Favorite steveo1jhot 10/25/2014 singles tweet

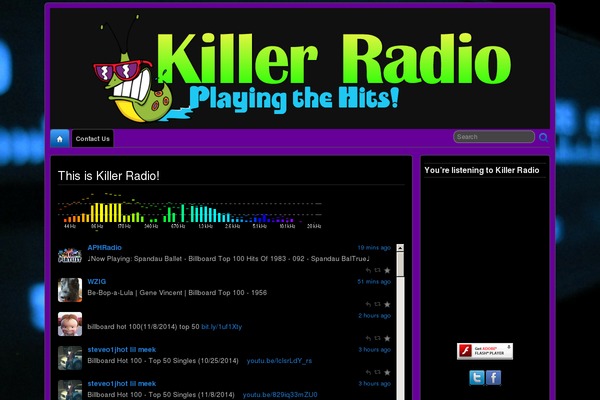[x=387, y=372]
